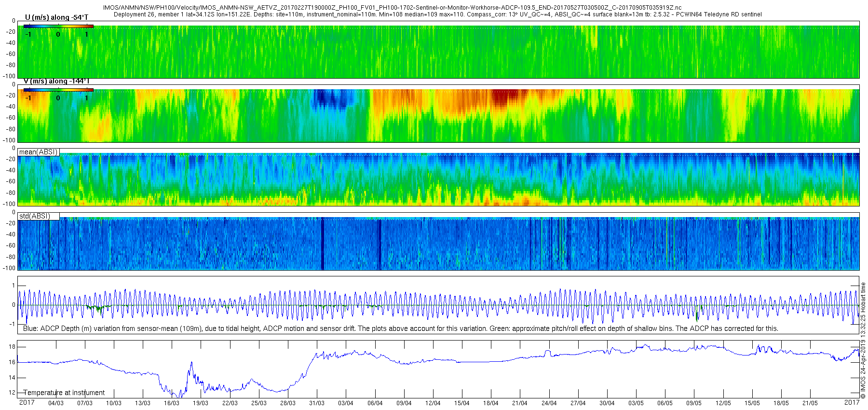868x410 pixels.
Task: Click the '22/03' date tick label
Action: [x=230, y=403]
